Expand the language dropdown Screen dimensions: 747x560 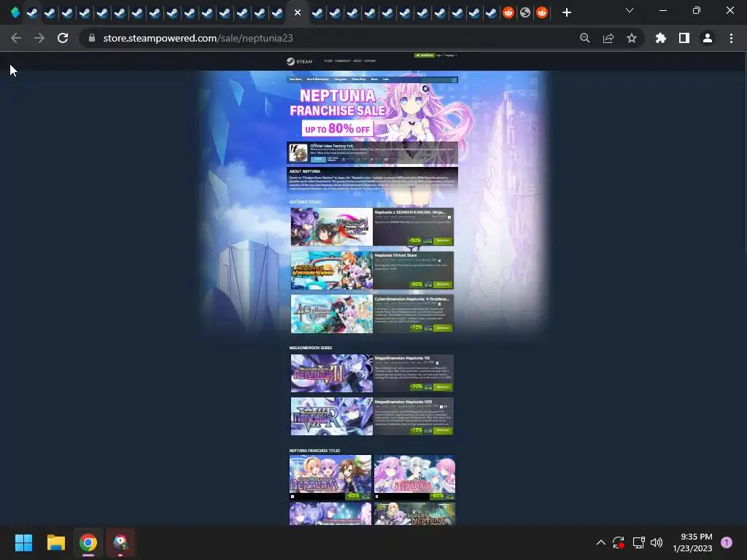(x=451, y=55)
